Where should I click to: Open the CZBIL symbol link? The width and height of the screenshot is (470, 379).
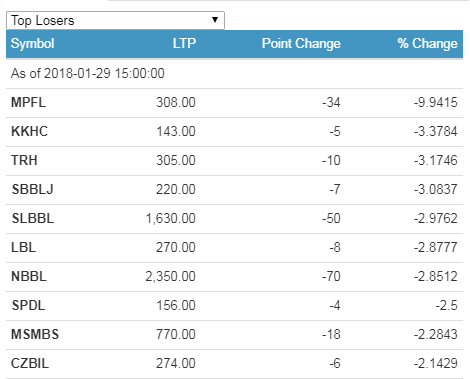coord(30,363)
